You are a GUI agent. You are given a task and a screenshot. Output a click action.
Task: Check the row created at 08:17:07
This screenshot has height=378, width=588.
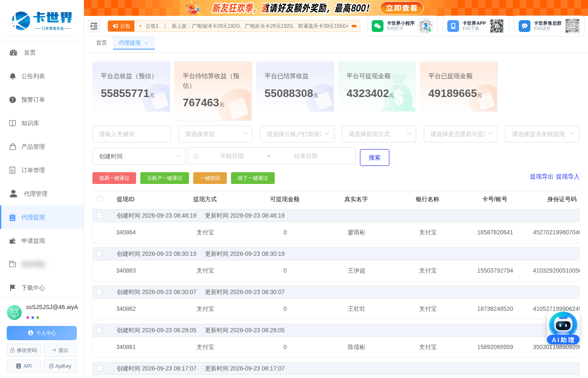click(99, 368)
